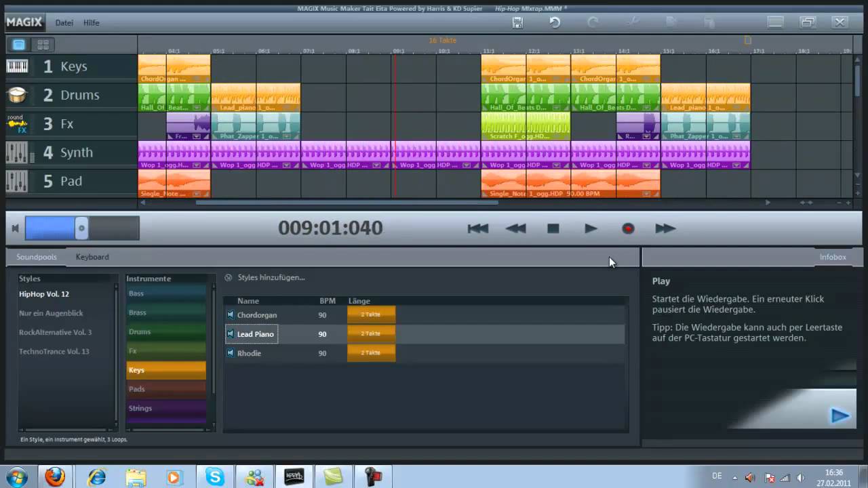This screenshot has height=488, width=868.
Task: Stop playback
Action: click(553, 228)
